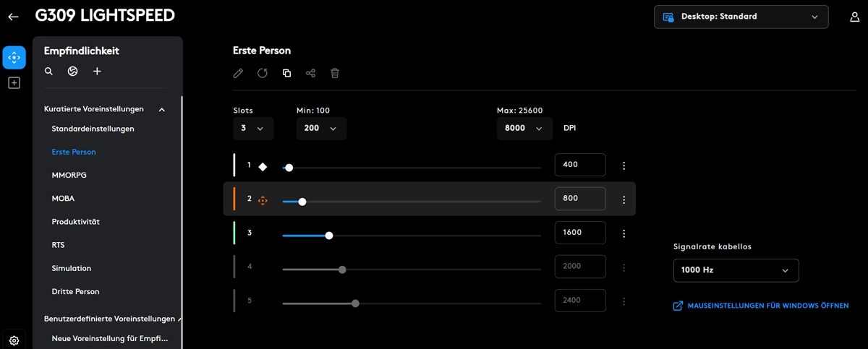Open the globe browse-presets icon under Empfindlichkeit

(x=72, y=72)
